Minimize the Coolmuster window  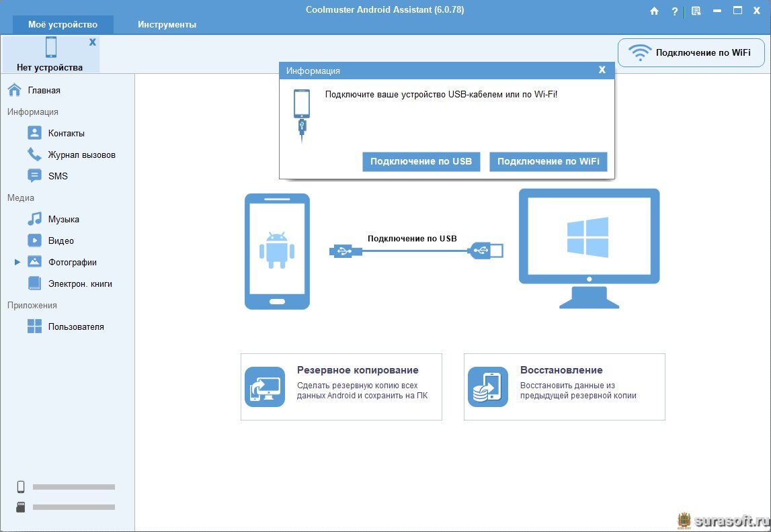point(717,11)
